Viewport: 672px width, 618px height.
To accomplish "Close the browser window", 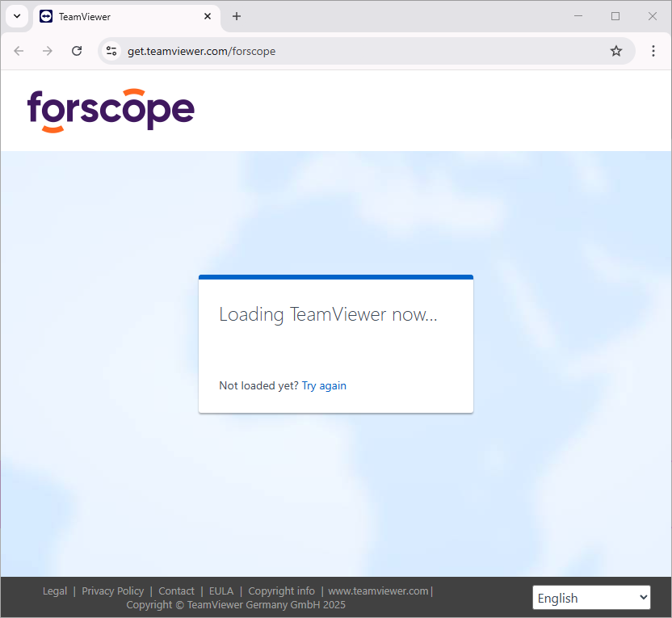I will (x=653, y=16).
